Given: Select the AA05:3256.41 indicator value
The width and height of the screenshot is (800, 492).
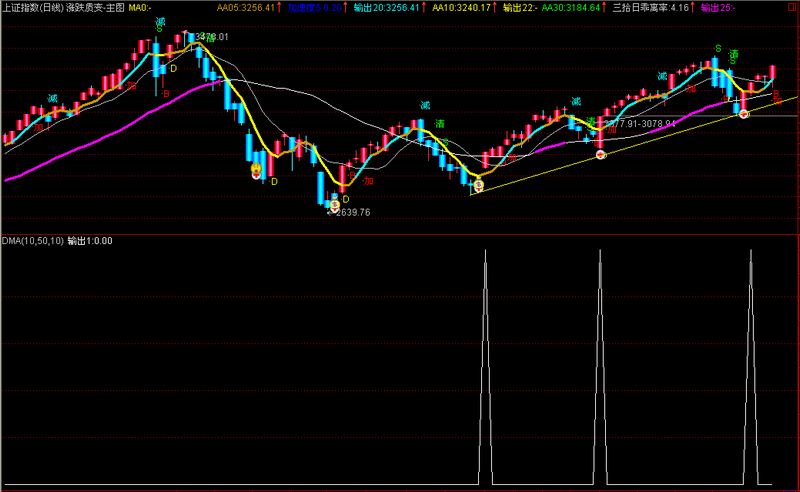Looking at the screenshot, I should [x=246, y=8].
